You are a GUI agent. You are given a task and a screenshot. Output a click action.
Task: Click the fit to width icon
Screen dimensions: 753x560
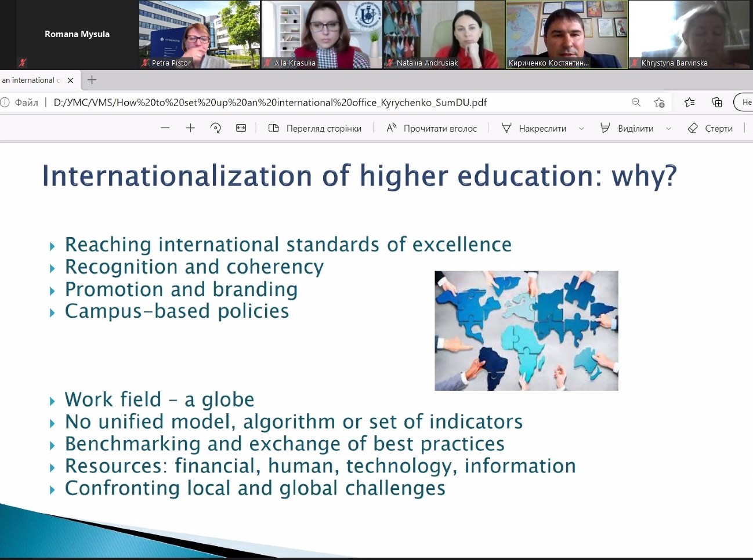pyautogui.click(x=241, y=128)
